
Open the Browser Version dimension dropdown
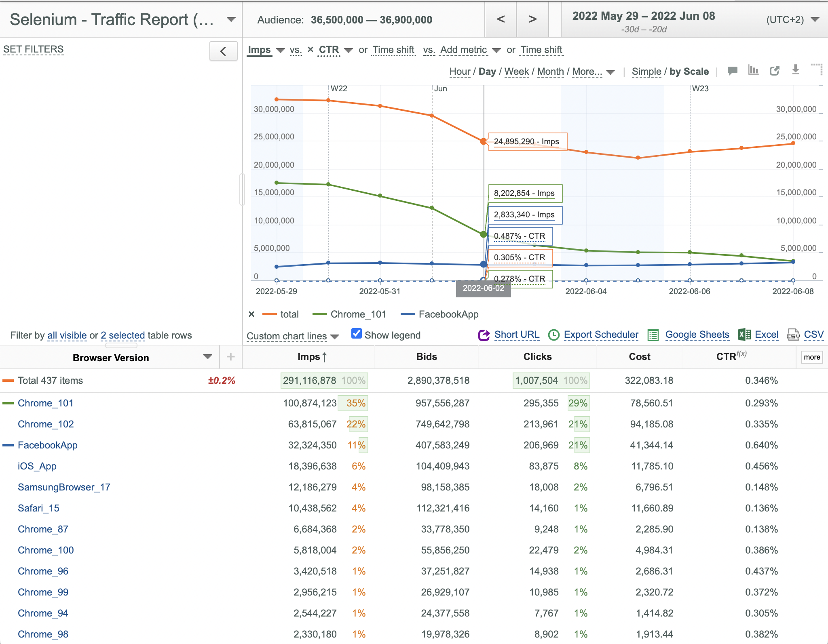pos(208,357)
